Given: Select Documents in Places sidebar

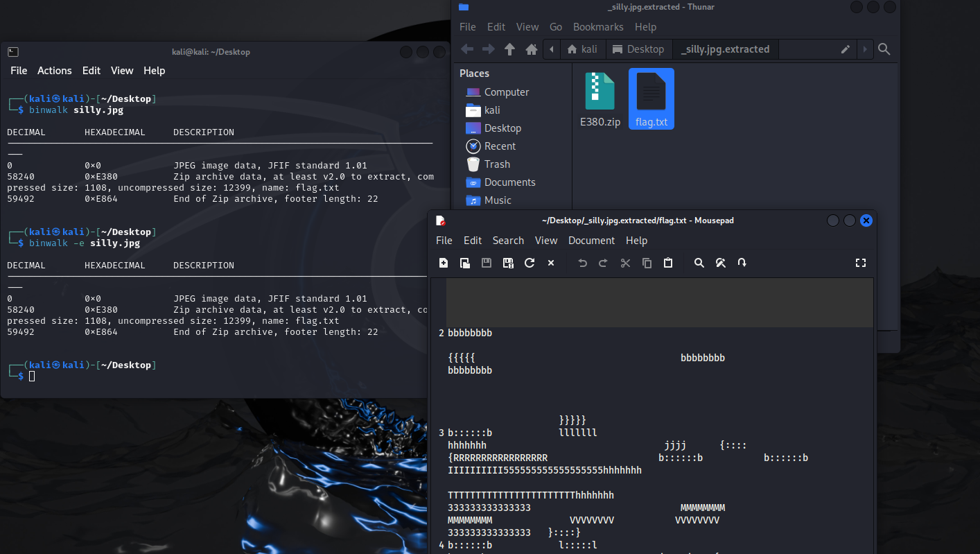Looking at the screenshot, I should [x=509, y=182].
